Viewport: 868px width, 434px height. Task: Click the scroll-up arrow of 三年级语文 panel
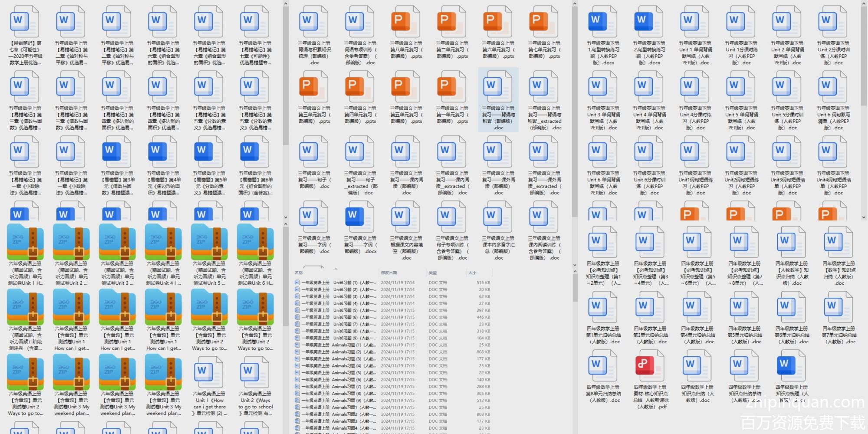575,4
